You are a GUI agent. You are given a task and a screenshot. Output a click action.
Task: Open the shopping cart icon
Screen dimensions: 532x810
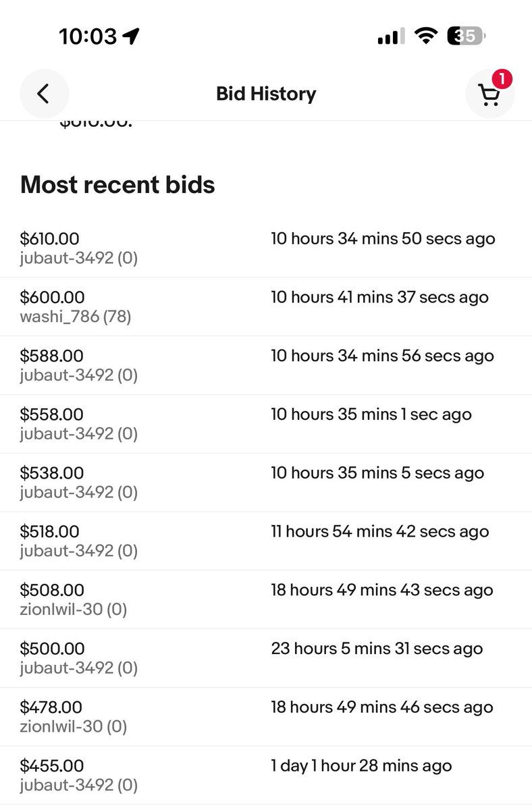(x=489, y=96)
